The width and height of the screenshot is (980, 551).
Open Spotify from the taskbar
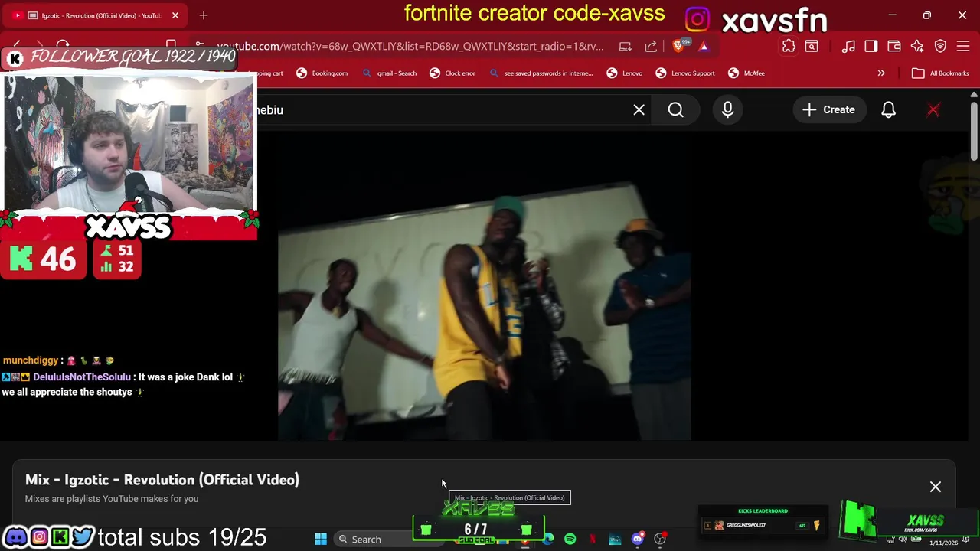pos(570,539)
